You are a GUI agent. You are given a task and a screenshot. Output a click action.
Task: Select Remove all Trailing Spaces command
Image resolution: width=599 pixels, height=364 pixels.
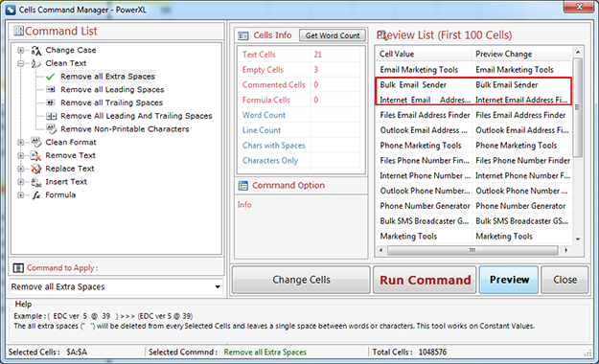tap(111, 102)
